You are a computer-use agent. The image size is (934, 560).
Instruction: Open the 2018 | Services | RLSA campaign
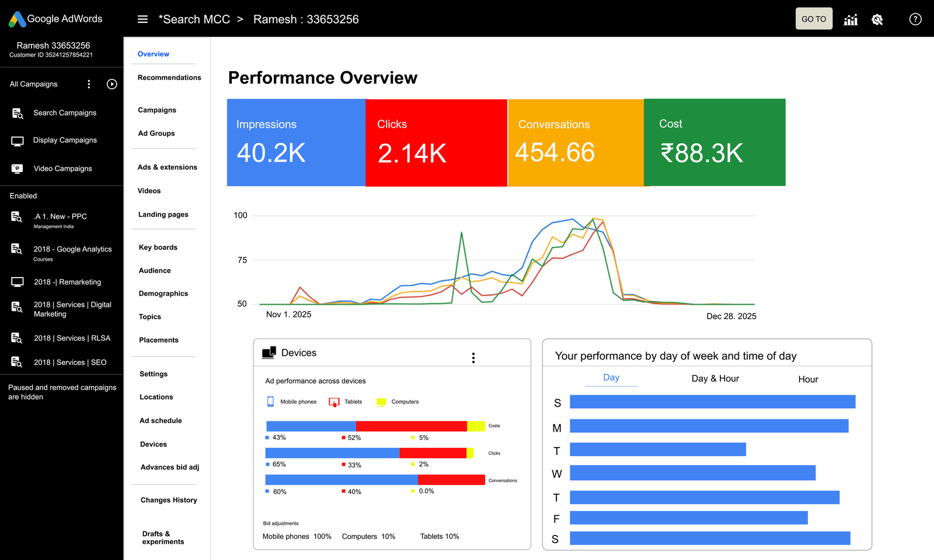[x=72, y=338]
